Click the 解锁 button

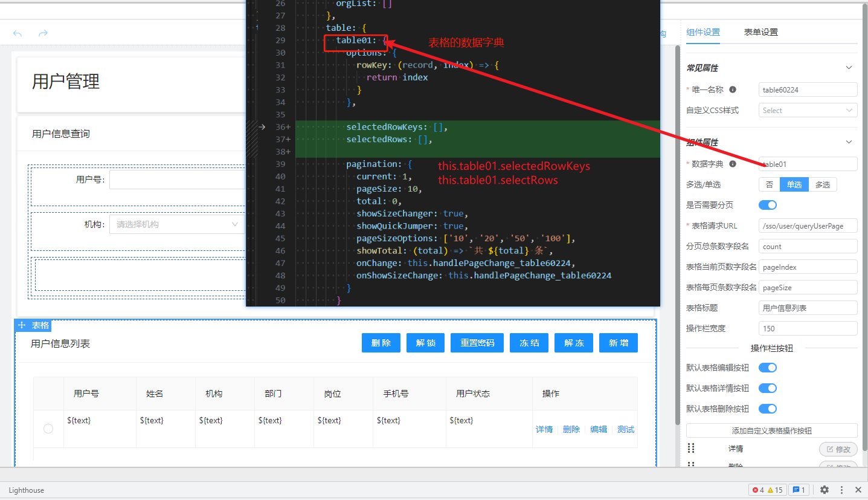click(425, 343)
